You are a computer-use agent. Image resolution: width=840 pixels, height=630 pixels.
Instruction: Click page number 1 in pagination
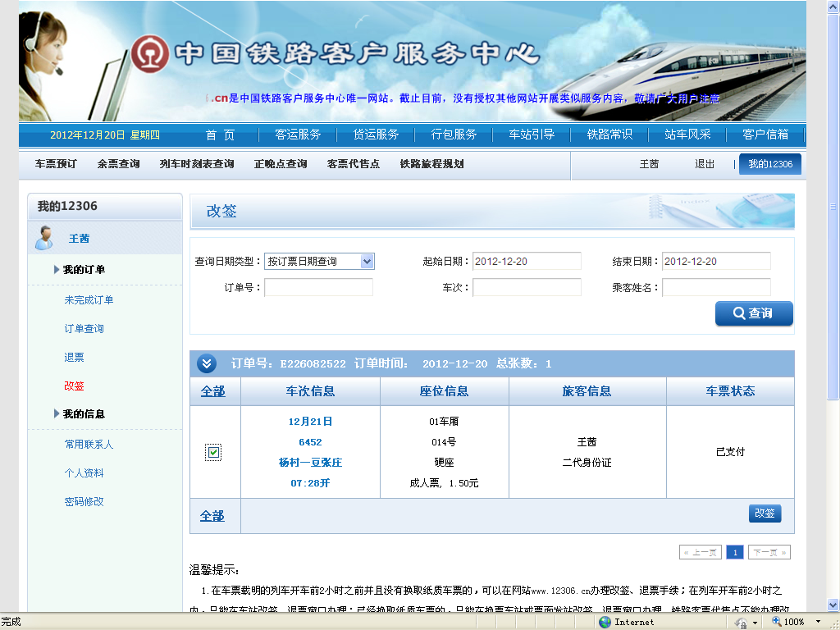click(x=735, y=552)
